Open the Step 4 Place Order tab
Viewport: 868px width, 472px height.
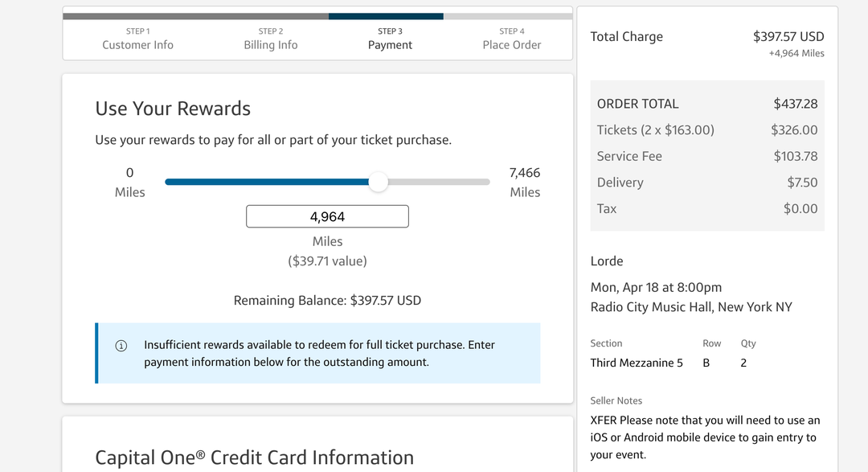point(511,38)
